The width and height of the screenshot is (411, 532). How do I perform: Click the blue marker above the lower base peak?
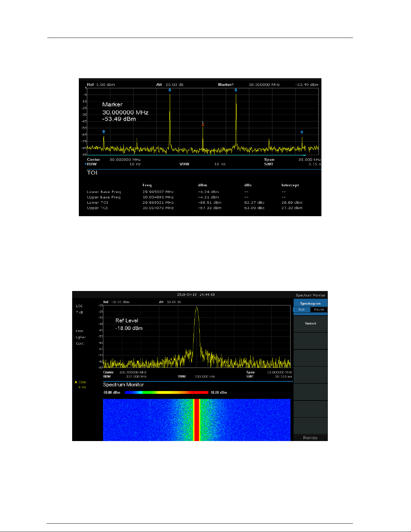pyautogui.click(x=170, y=90)
